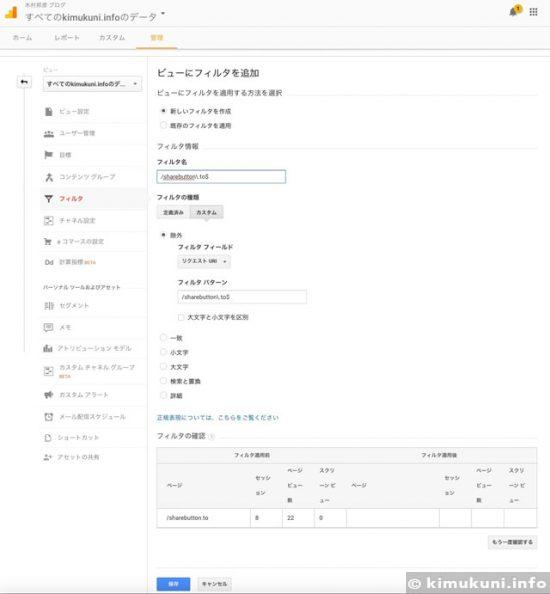Click the 目標 flag icon

click(x=48, y=155)
